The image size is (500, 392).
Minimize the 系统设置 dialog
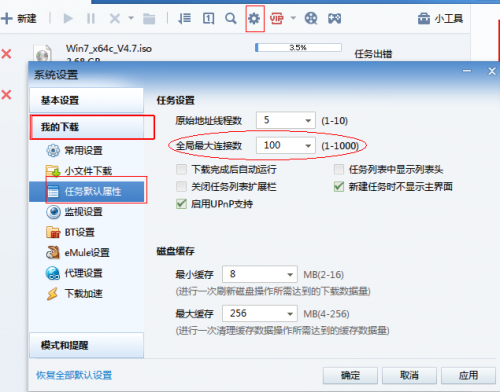pos(467,71)
